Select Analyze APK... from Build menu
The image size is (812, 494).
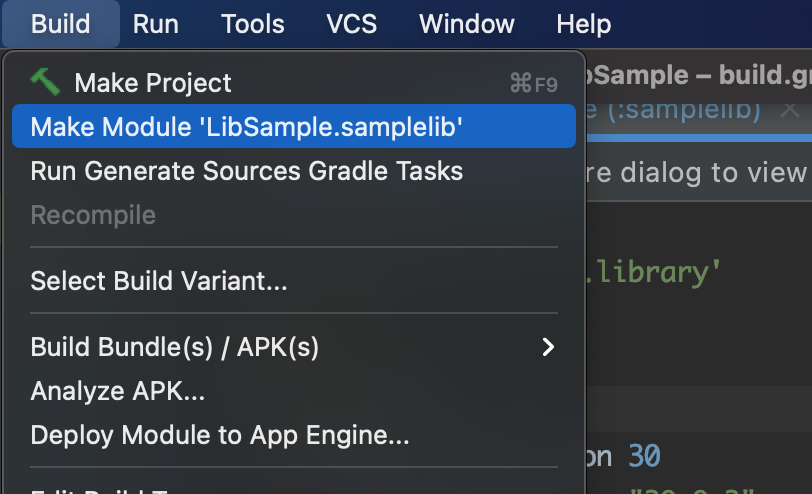(118, 391)
